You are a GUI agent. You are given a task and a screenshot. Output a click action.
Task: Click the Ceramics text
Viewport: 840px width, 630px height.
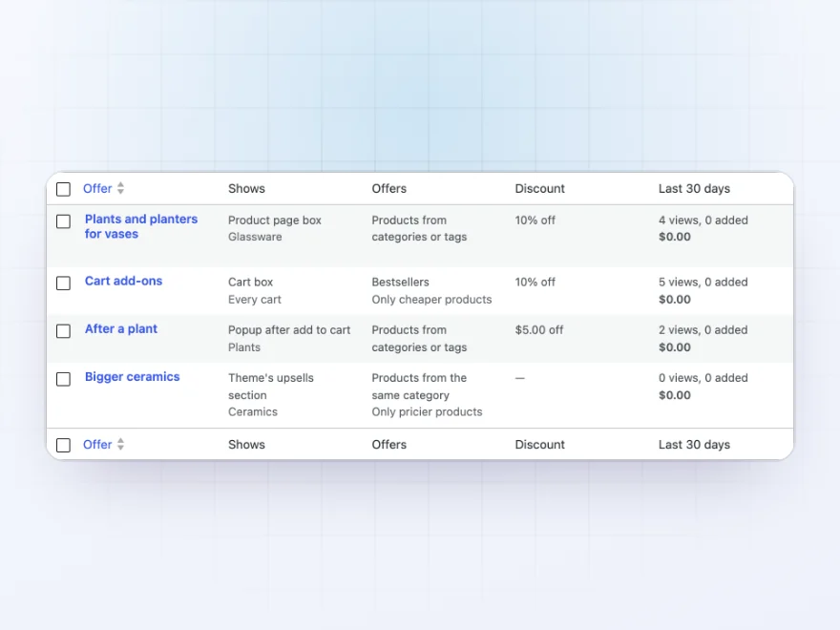[x=253, y=412]
